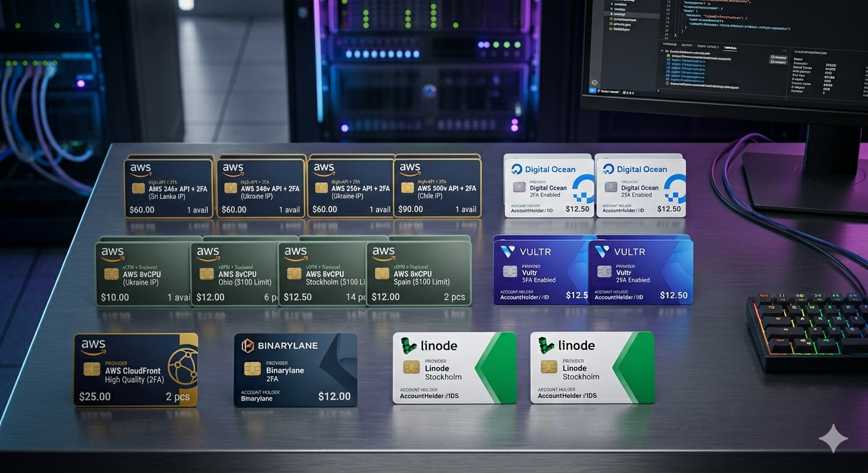Click the "High Quality (2FA)" text

(134, 380)
